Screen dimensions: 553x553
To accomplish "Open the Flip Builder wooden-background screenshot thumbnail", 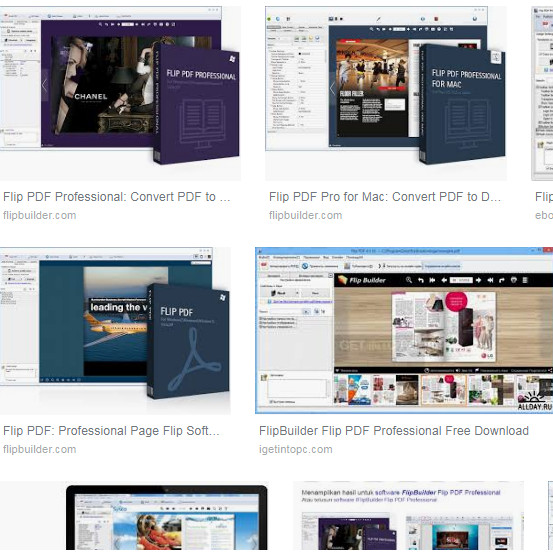I will 404,330.
